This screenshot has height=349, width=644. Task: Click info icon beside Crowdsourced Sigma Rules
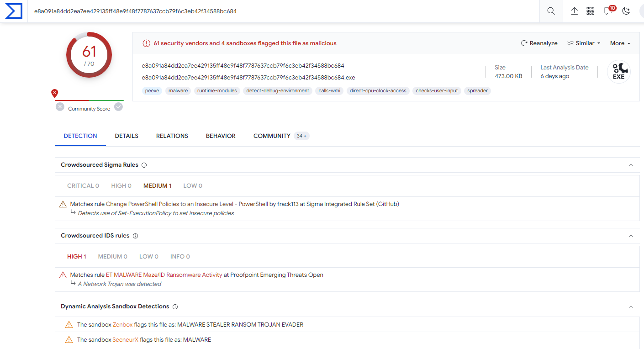(144, 165)
